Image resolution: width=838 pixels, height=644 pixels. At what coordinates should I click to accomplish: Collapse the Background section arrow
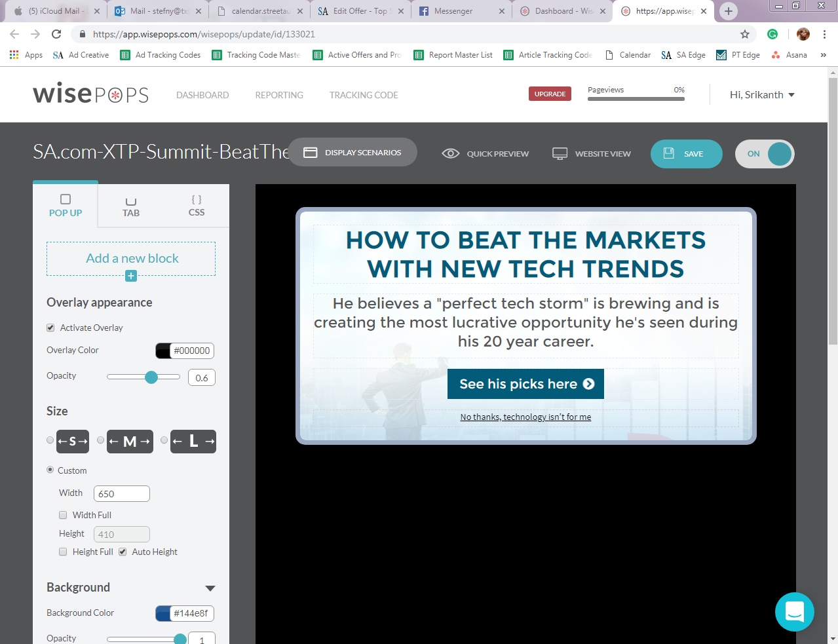coord(210,588)
